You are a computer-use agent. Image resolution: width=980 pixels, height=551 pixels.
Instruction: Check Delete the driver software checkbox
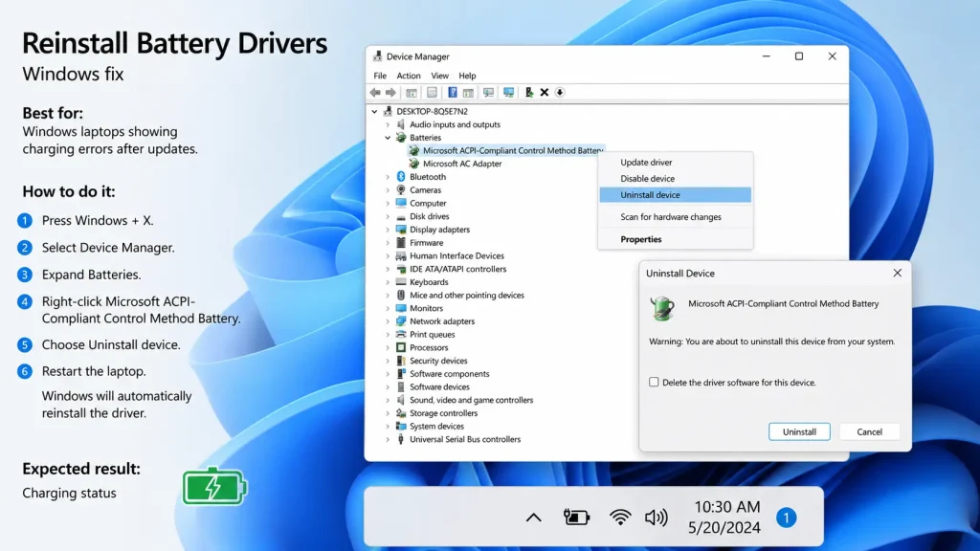tap(654, 382)
